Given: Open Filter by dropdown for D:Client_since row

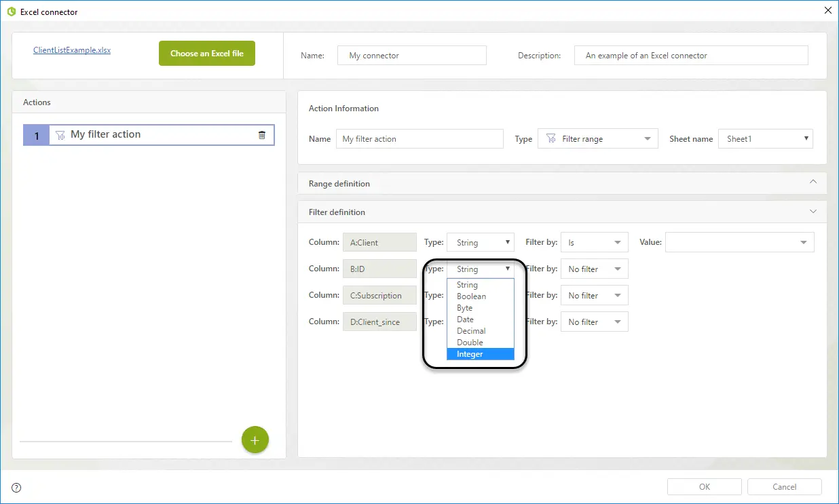Looking at the screenshot, I should coord(595,322).
